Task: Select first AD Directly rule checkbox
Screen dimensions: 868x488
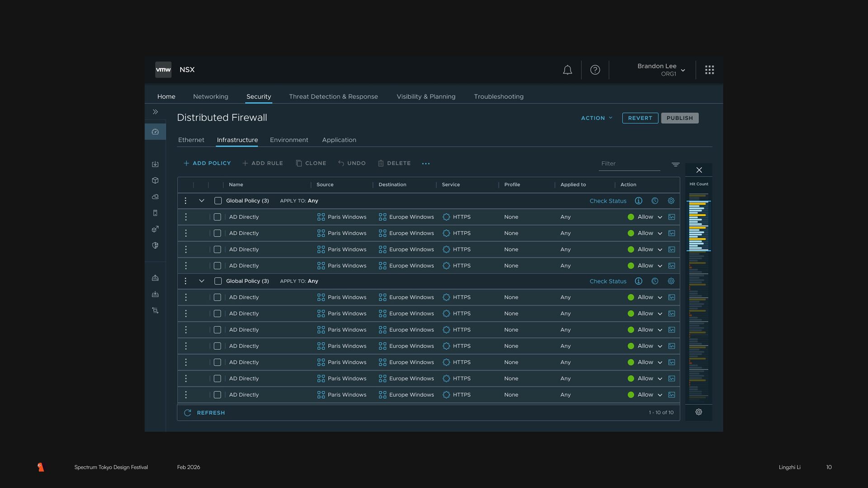Action: coord(217,217)
